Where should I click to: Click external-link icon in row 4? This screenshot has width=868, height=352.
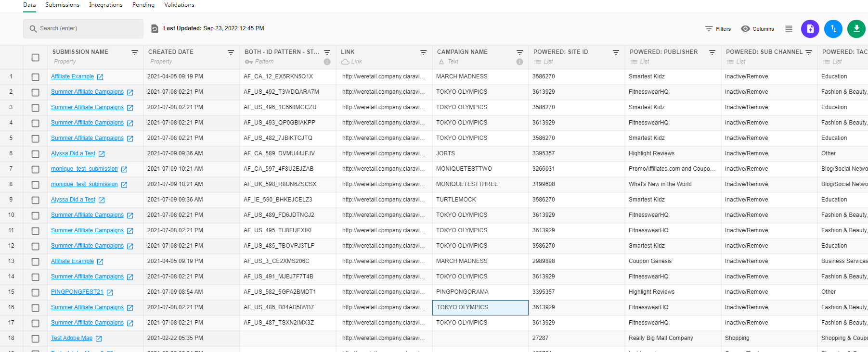pyautogui.click(x=130, y=123)
